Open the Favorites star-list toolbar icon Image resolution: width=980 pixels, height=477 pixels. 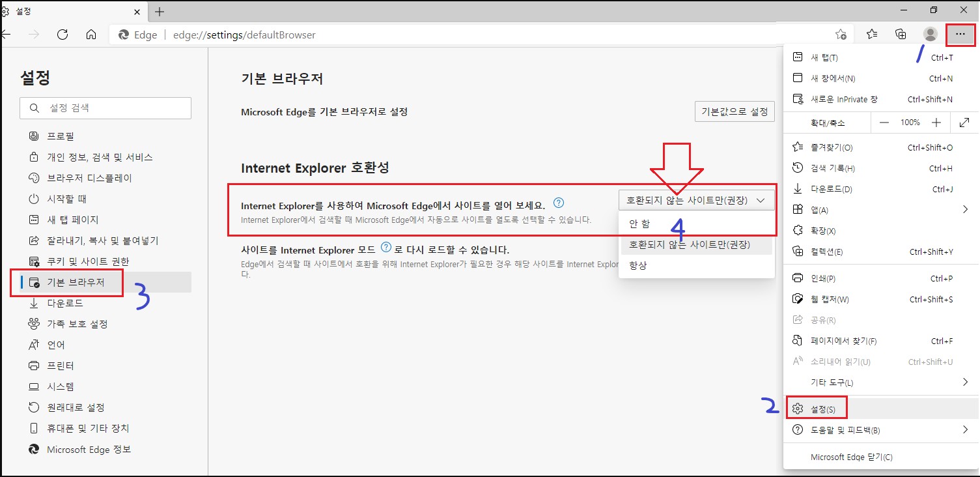click(x=872, y=35)
